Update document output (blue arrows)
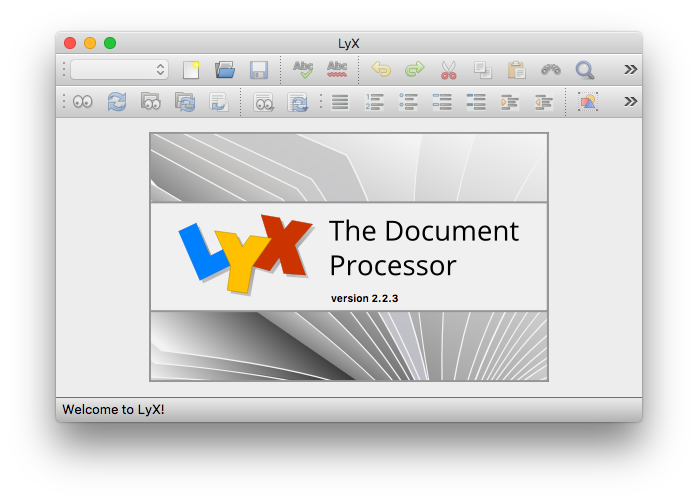Viewport: 698px width, 502px height. click(x=117, y=102)
